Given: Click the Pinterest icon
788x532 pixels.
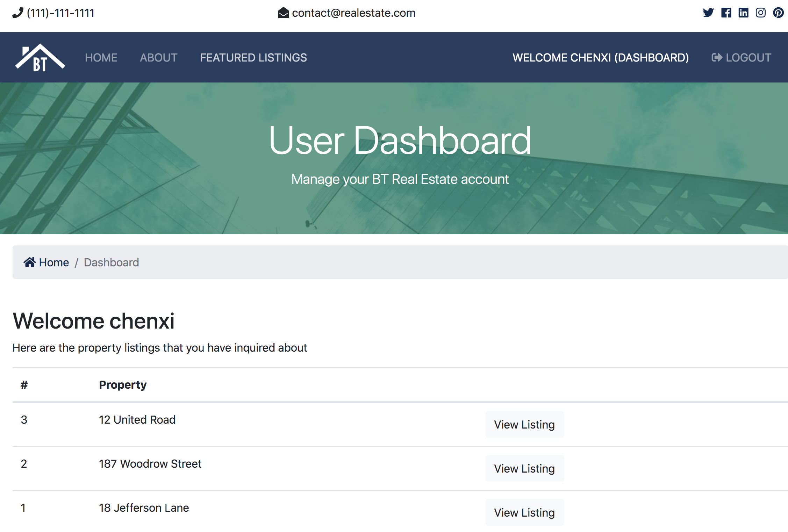Looking at the screenshot, I should click(778, 13).
